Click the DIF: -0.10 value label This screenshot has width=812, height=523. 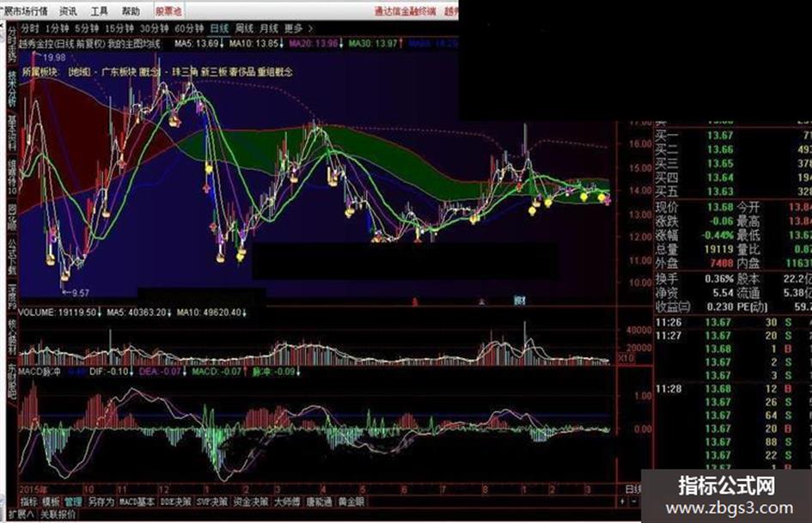110,372
